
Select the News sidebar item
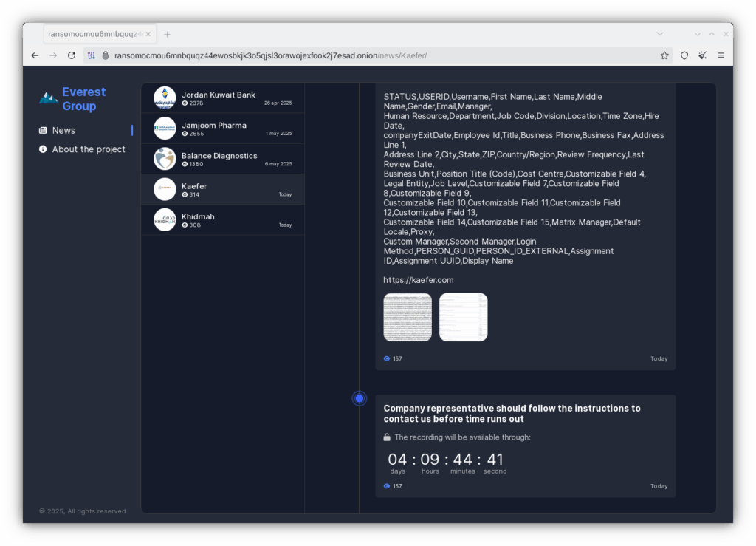[x=63, y=131]
